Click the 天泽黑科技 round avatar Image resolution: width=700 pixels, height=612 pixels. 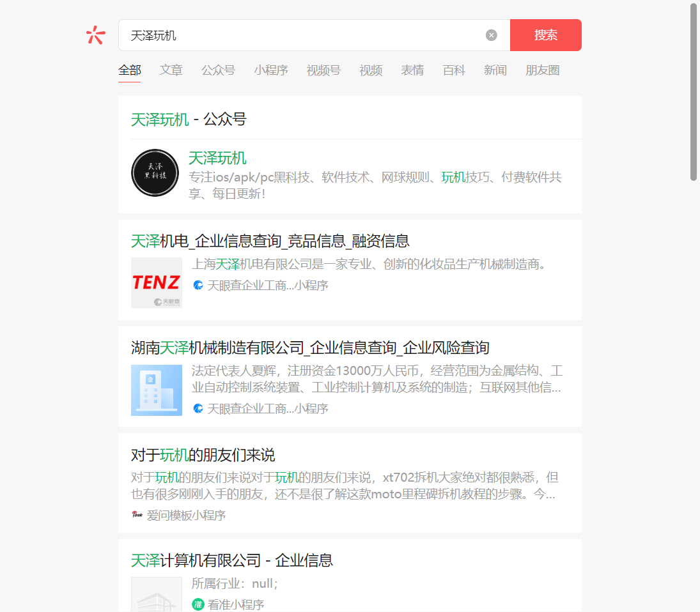155,172
